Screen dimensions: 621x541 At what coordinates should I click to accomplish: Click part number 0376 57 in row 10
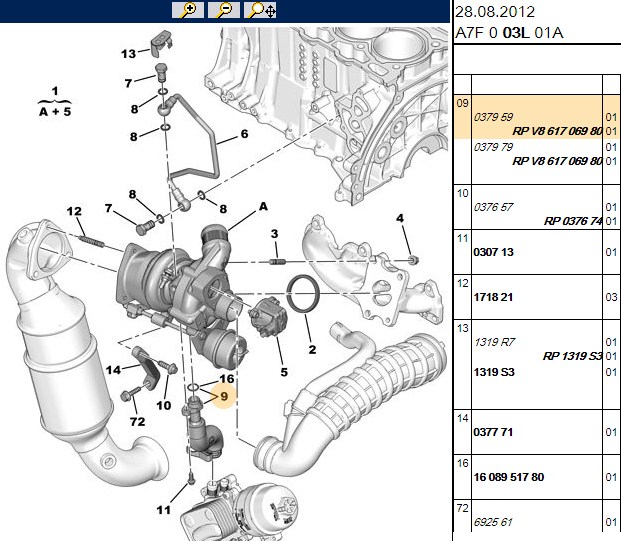coord(493,207)
